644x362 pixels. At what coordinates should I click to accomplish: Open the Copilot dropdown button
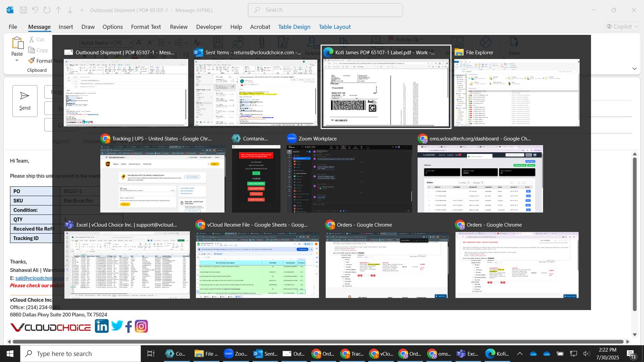pos(622,26)
